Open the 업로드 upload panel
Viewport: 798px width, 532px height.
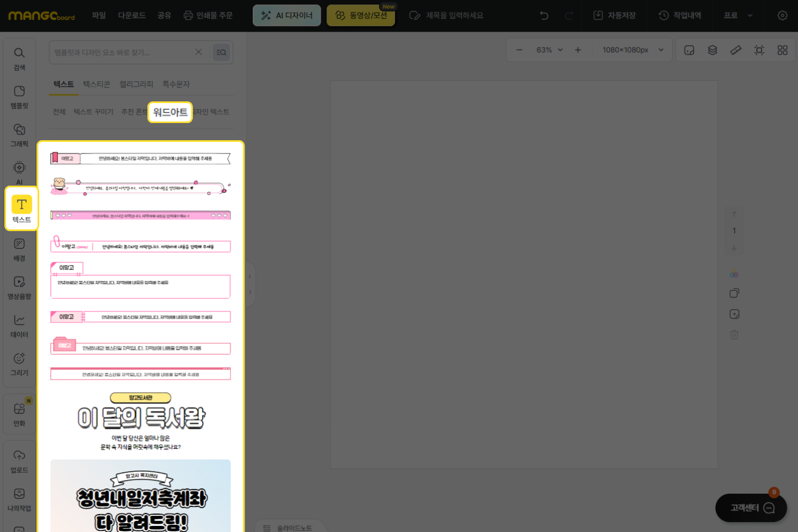tap(19, 461)
